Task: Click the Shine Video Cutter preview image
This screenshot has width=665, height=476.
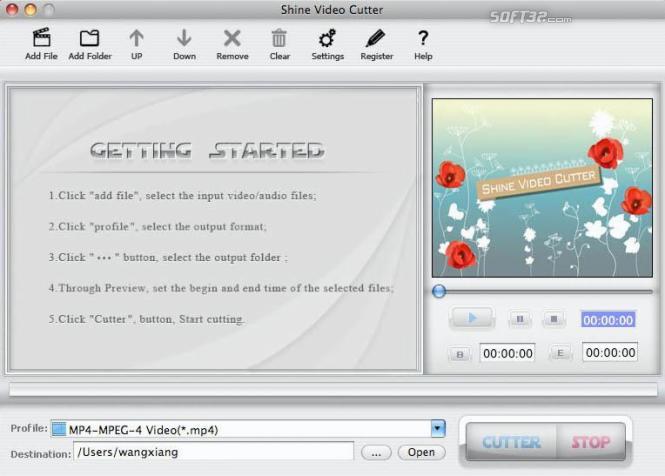Action: [x=542, y=188]
